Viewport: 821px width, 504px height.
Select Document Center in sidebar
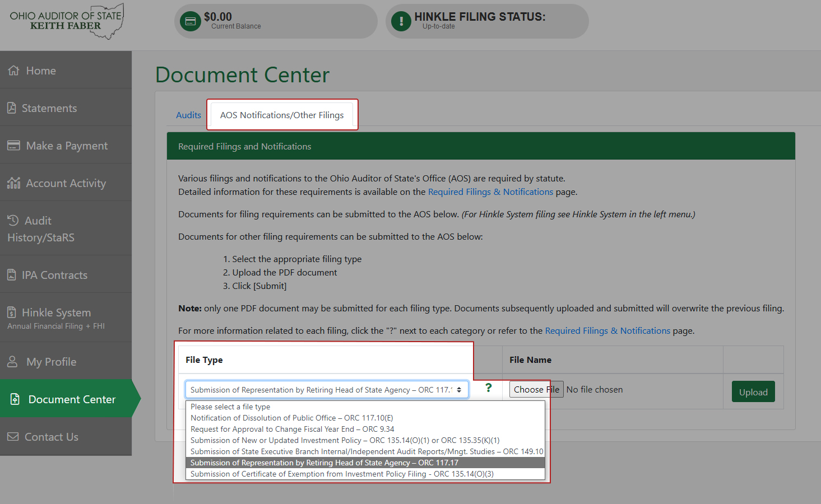point(71,399)
